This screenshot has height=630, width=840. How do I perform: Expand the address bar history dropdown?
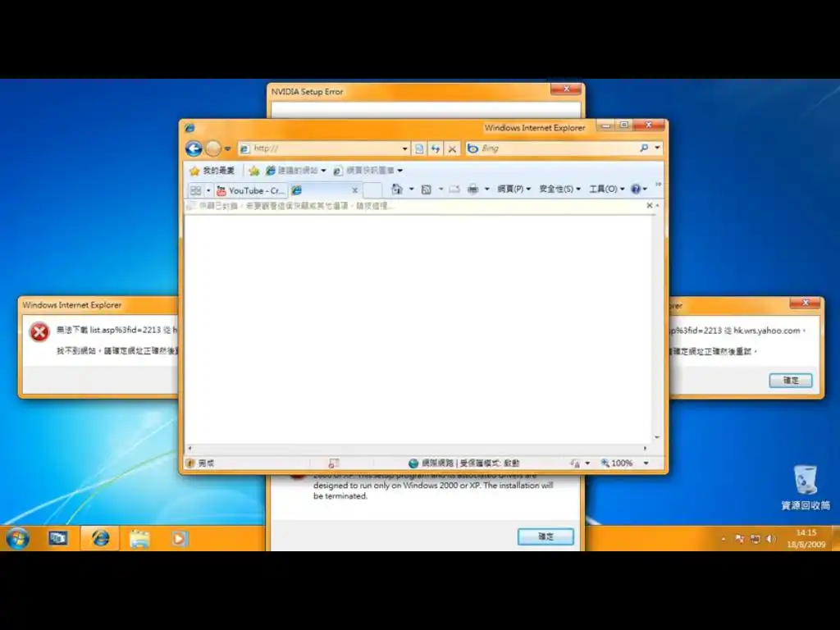[x=405, y=148]
